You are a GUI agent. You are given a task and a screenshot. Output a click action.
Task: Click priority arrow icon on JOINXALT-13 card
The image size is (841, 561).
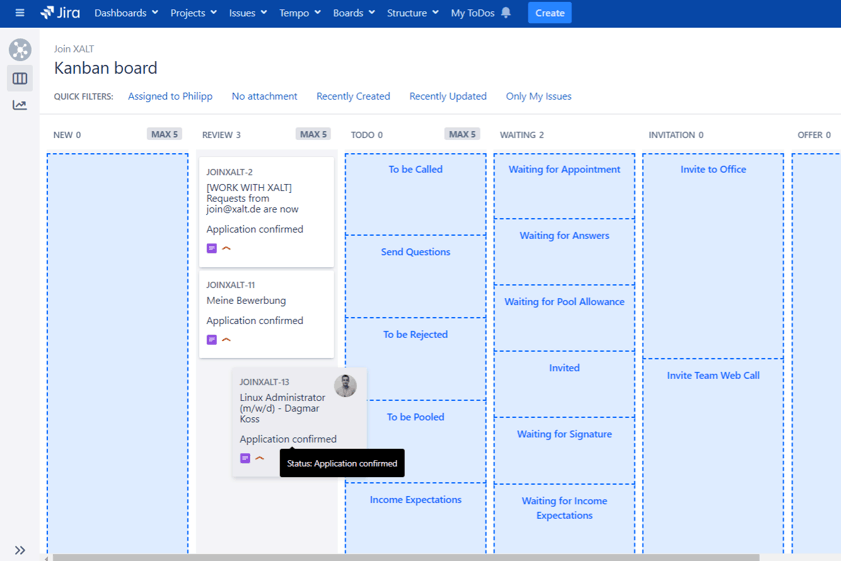[x=260, y=458]
